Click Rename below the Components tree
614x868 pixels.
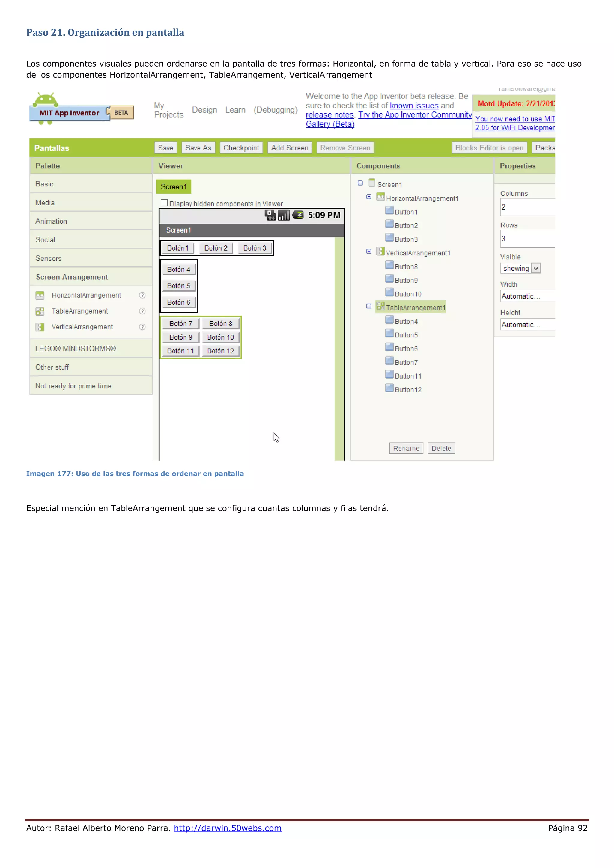pyautogui.click(x=406, y=448)
